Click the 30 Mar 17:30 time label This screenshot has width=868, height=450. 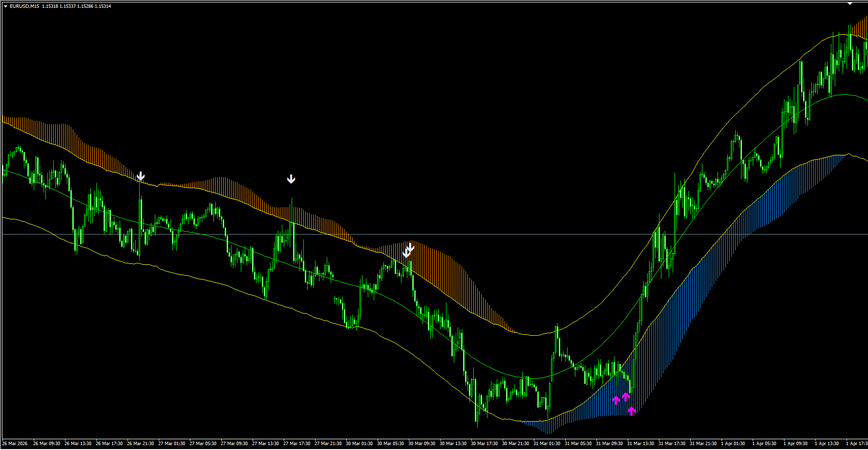(x=484, y=444)
